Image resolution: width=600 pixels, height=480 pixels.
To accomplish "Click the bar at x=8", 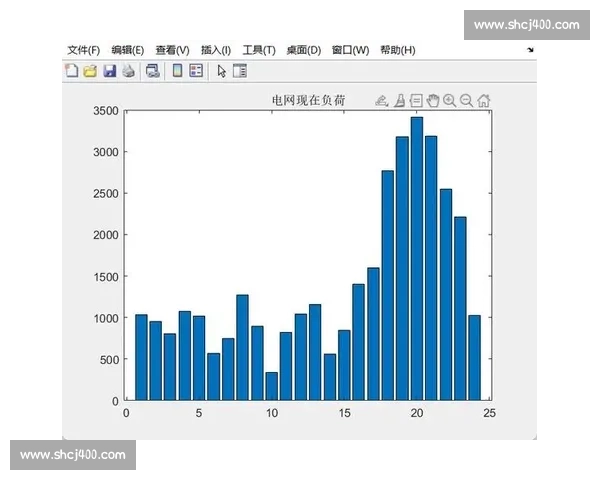I will (243, 348).
